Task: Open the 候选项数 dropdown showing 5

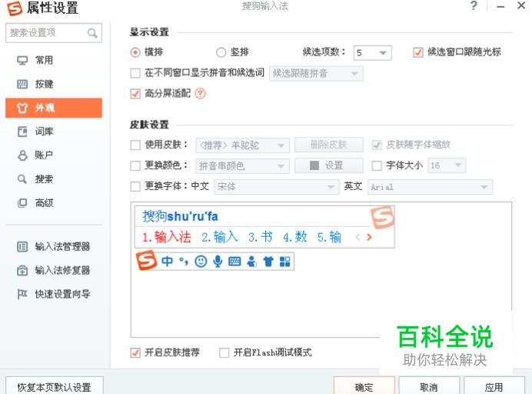Action: (x=372, y=52)
